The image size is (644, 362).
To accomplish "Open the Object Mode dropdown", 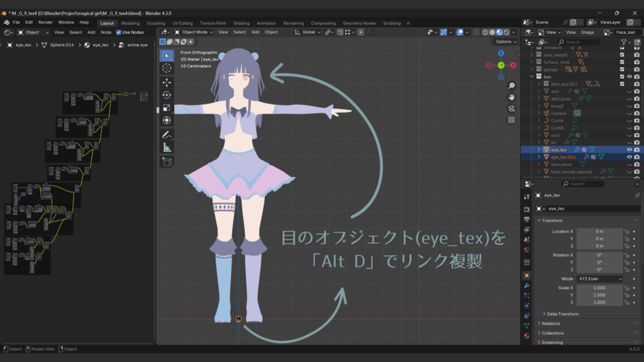I will click(194, 32).
